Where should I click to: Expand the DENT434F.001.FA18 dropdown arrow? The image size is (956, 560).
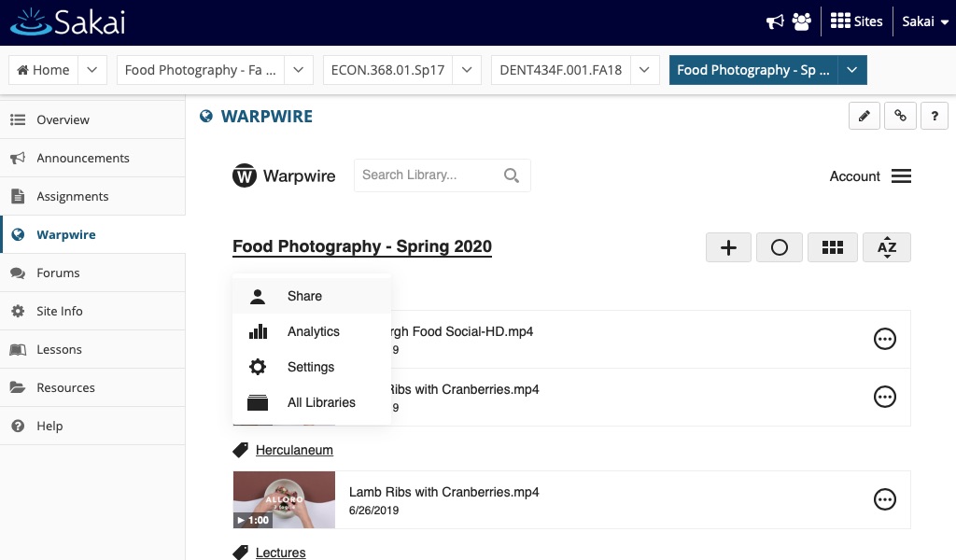(x=644, y=70)
